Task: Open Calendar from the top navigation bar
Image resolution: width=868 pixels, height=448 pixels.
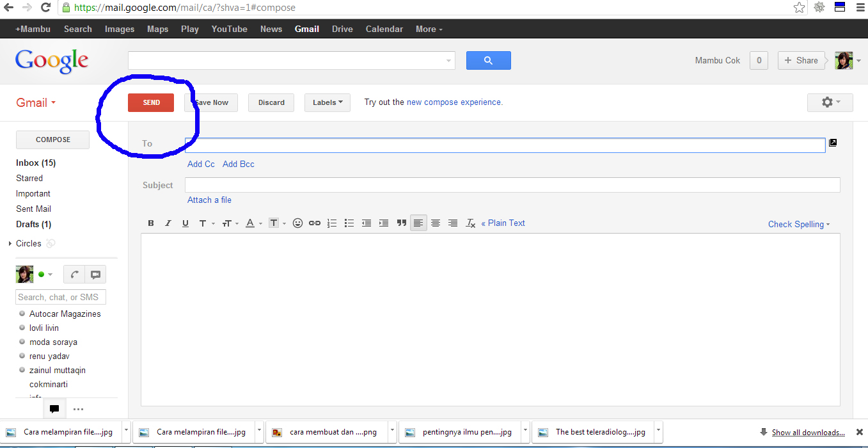Action: click(384, 28)
